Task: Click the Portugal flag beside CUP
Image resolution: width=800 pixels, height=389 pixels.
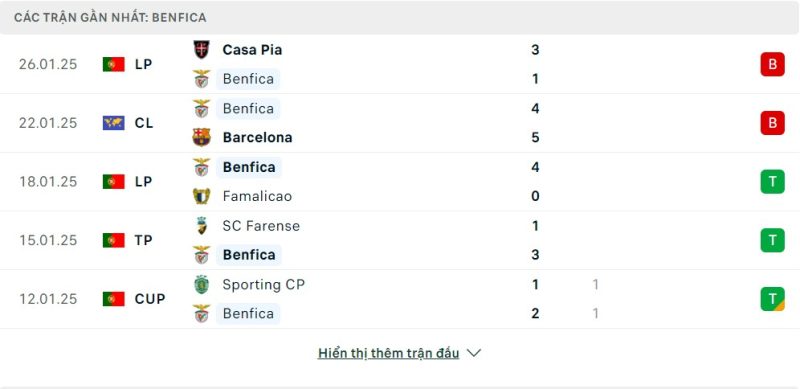Action: point(113,299)
